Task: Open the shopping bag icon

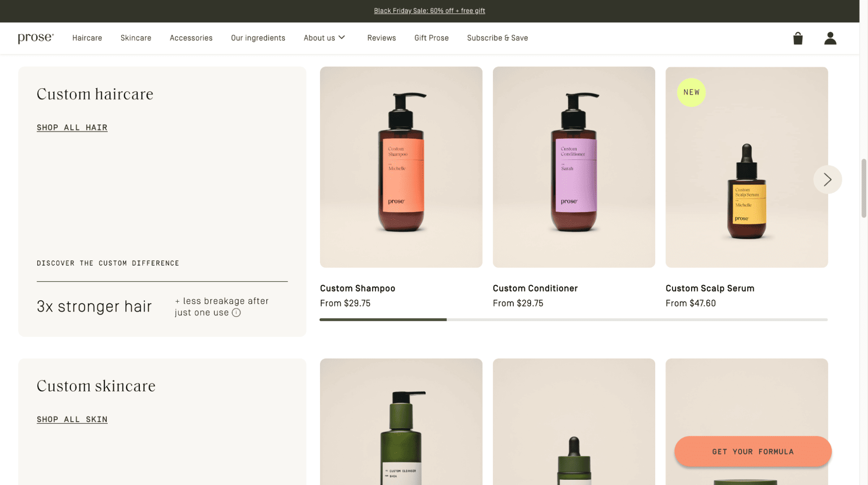Action: [x=798, y=38]
